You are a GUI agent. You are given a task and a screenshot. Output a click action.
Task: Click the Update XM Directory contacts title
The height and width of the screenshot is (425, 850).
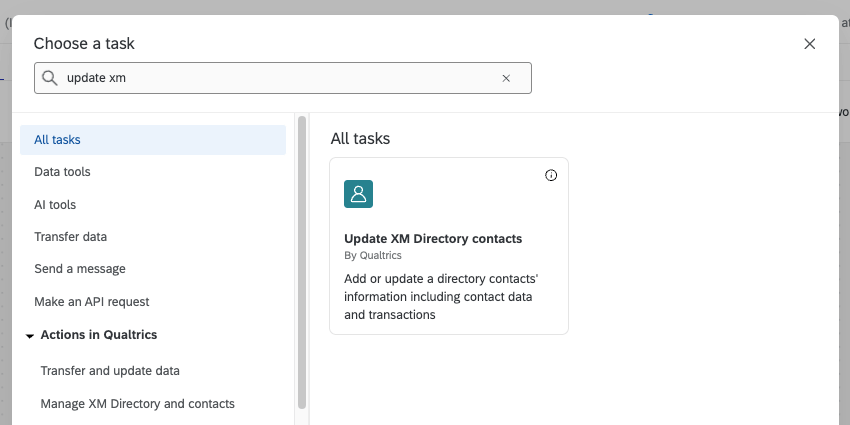(x=433, y=239)
